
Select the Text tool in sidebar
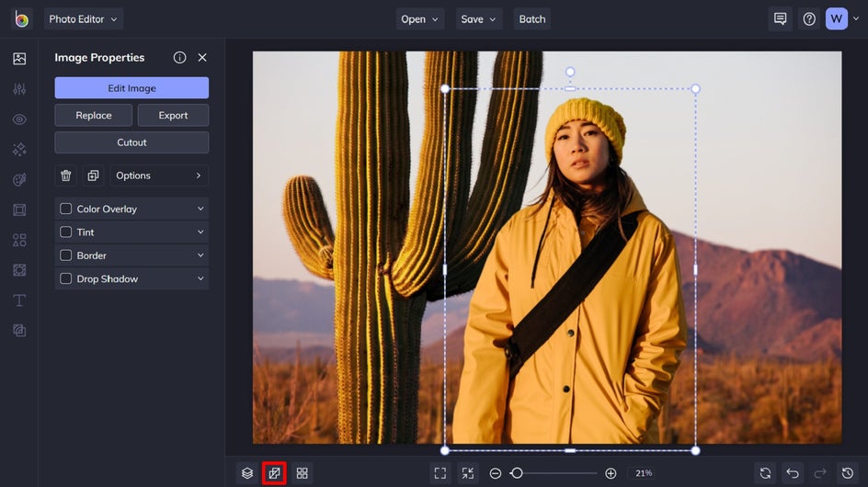[19, 300]
